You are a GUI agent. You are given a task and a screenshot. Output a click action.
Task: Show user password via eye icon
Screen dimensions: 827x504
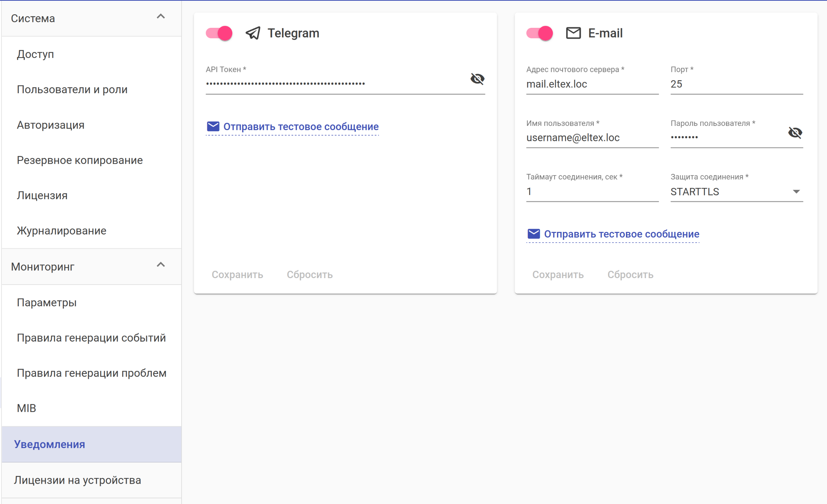[795, 132]
